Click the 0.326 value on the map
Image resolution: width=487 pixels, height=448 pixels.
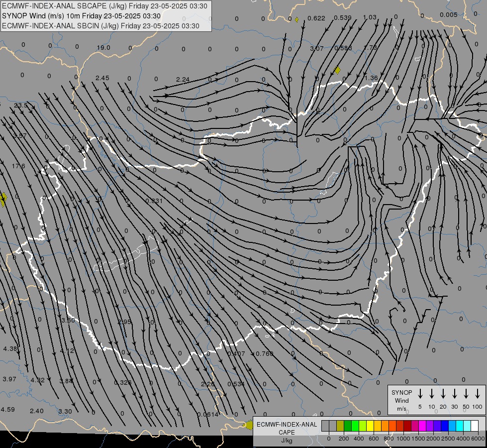123,382
